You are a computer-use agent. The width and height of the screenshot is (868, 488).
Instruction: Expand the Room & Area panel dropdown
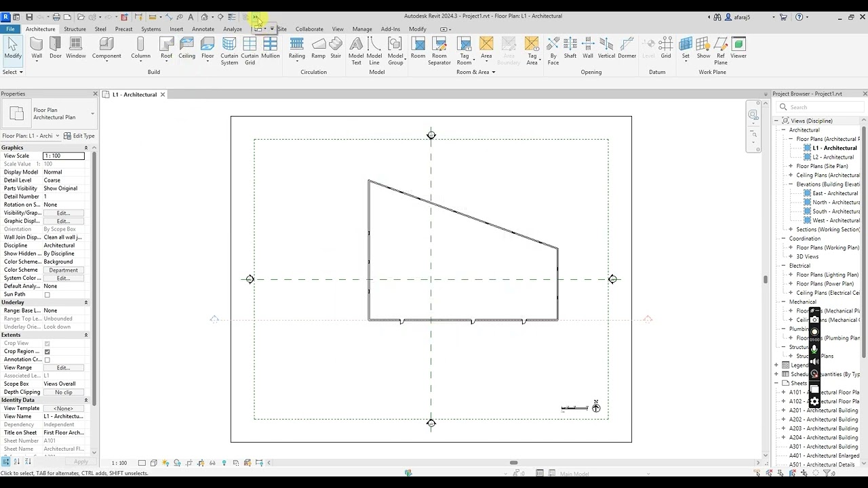[x=475, y=72]
